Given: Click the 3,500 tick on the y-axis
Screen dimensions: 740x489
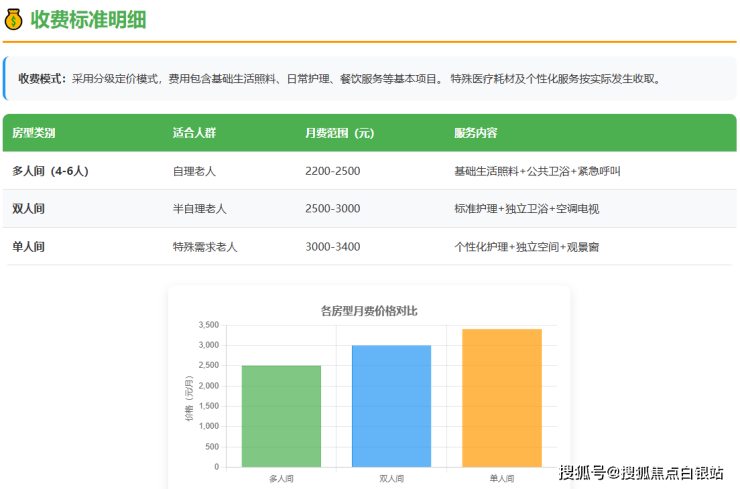Looking at the screenshot, I should (x=208, y=325).
